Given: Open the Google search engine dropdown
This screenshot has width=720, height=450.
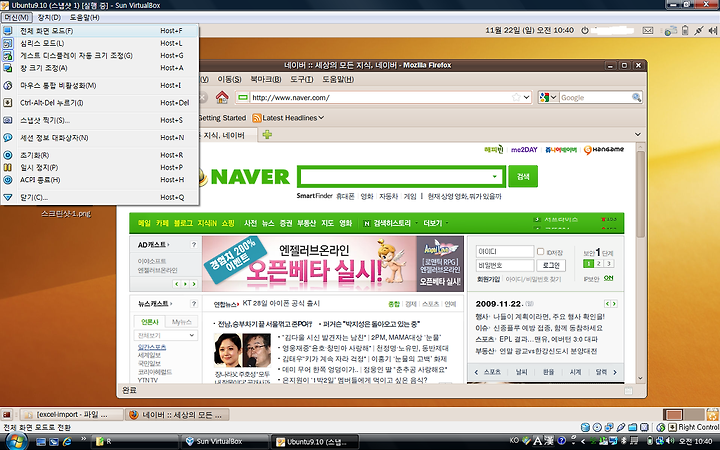Looking at the screenshot, I should (548, 97).
